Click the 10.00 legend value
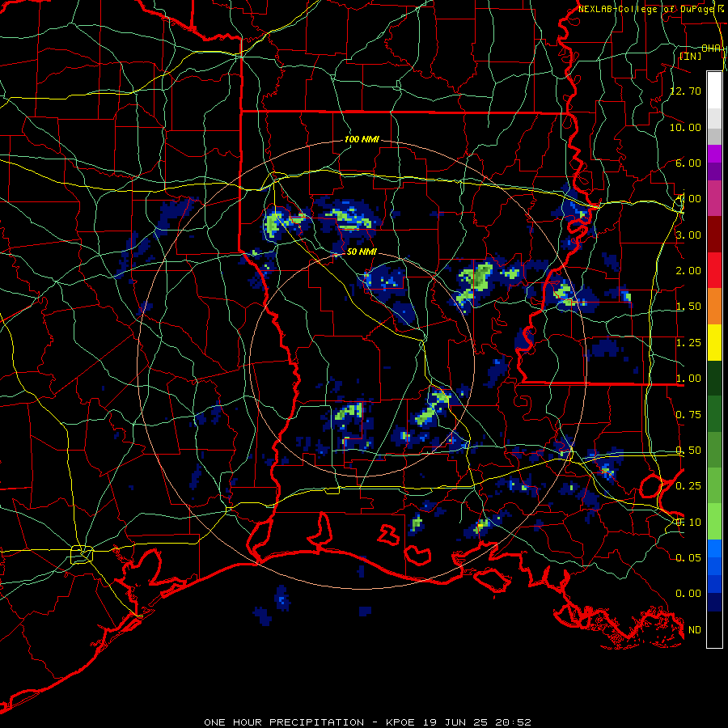The image size is (728, 728). [685, 127]
